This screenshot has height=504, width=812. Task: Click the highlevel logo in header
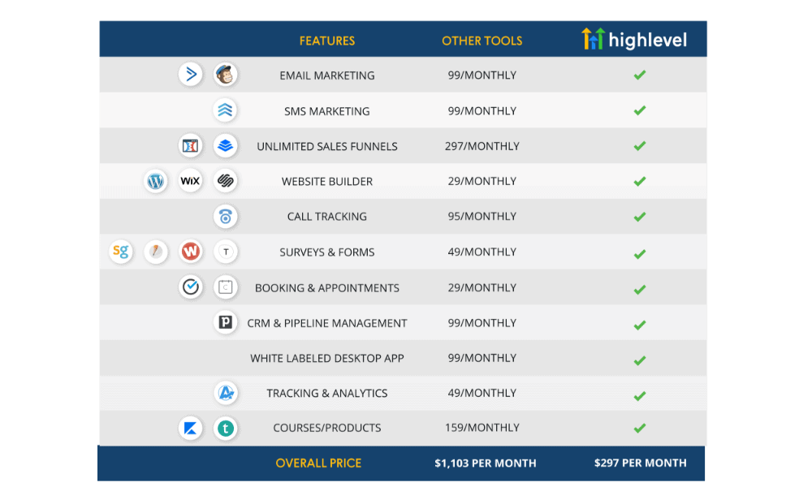(x=634, y=39)
